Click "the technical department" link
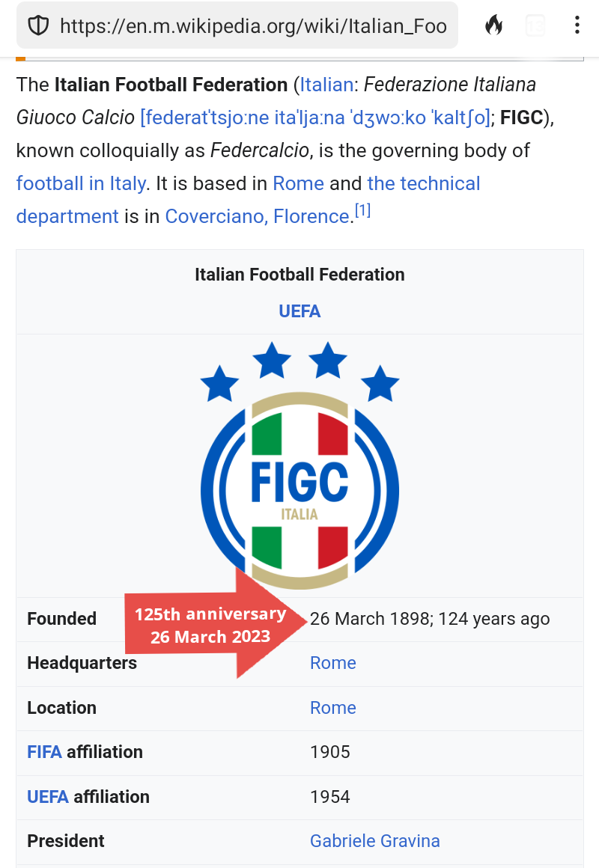The height and width of the screenshot is (868, 599). [x=423, y=183]
